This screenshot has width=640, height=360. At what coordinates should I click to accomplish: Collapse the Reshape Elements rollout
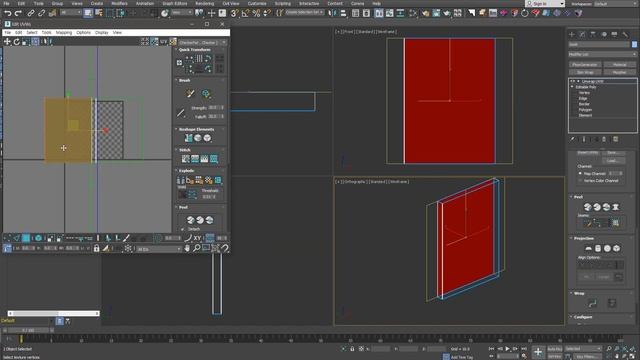pyautogui.click(x=196, y=129)
